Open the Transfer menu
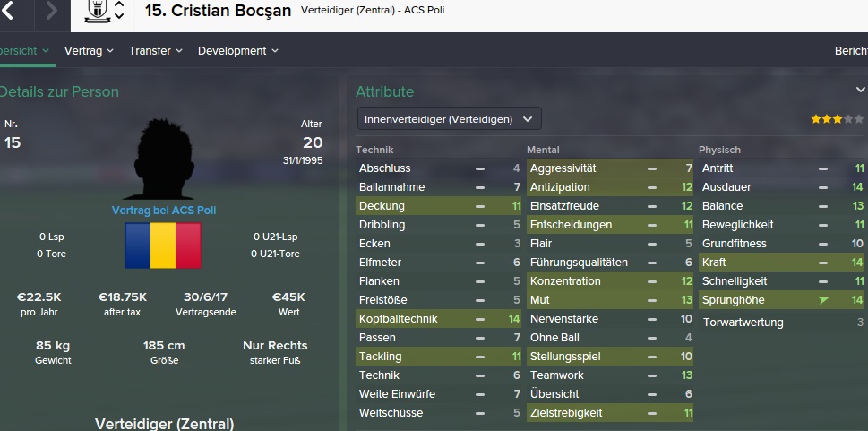The width and height of the screenshot is (868, 431). tap(156, 51)
